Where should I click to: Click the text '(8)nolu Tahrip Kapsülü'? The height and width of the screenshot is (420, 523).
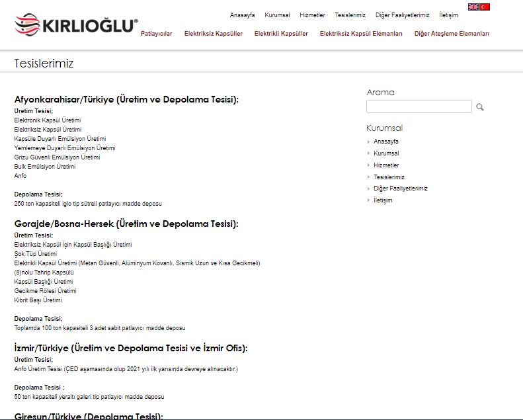[x=44, y=273]
